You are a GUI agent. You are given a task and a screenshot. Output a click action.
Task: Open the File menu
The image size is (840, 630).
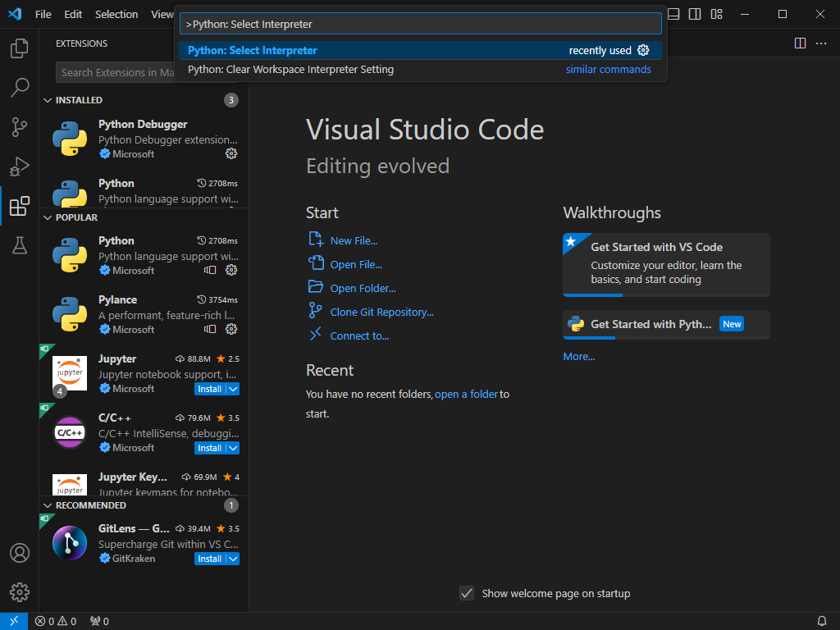43,15
